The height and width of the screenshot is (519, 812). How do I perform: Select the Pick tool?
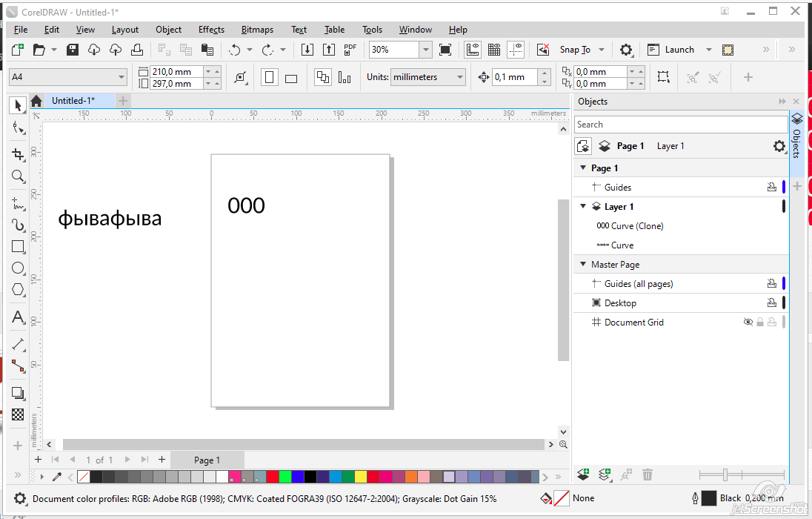[18, 105]
